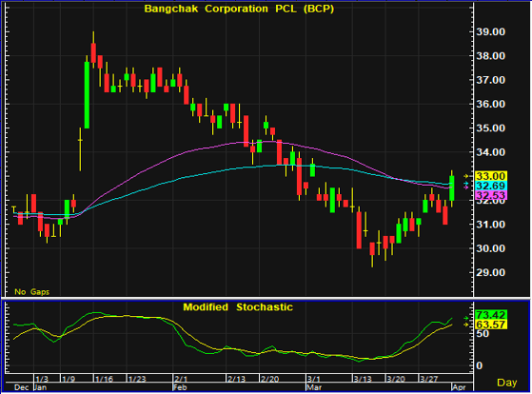
Task: Click the 3/13 date marker
Action: (x=363, y=379)
